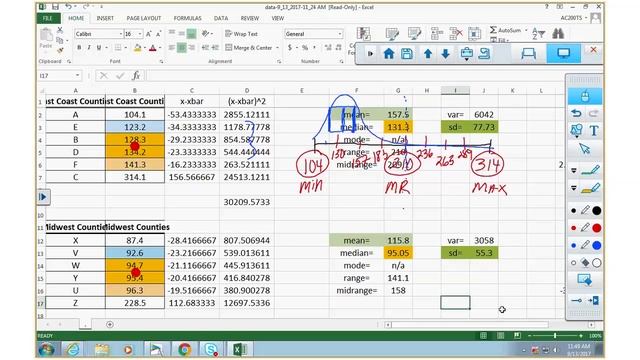
Task: Select the eraser tool in annotation panel
Action: 585,263
